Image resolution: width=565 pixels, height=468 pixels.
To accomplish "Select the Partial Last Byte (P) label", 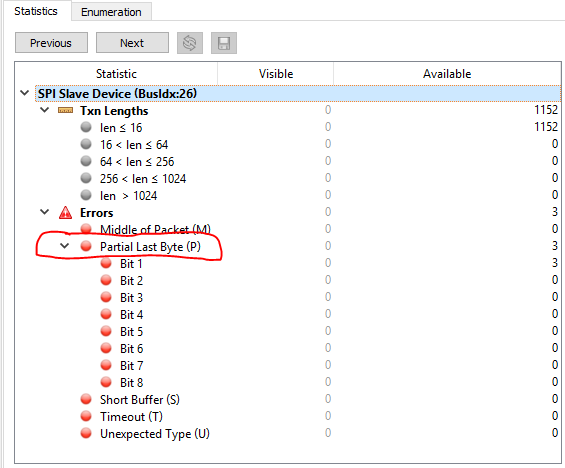I will pyautogui.click(x=150, y=246).
